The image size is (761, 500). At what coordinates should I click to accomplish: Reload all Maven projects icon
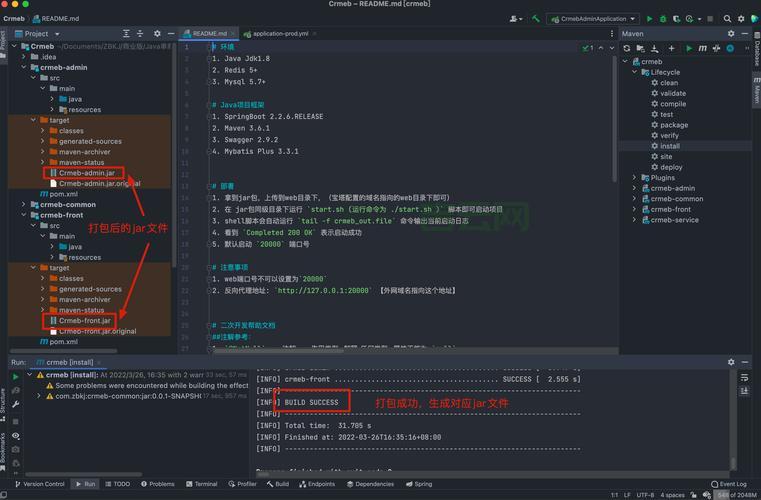click(627, 48)
